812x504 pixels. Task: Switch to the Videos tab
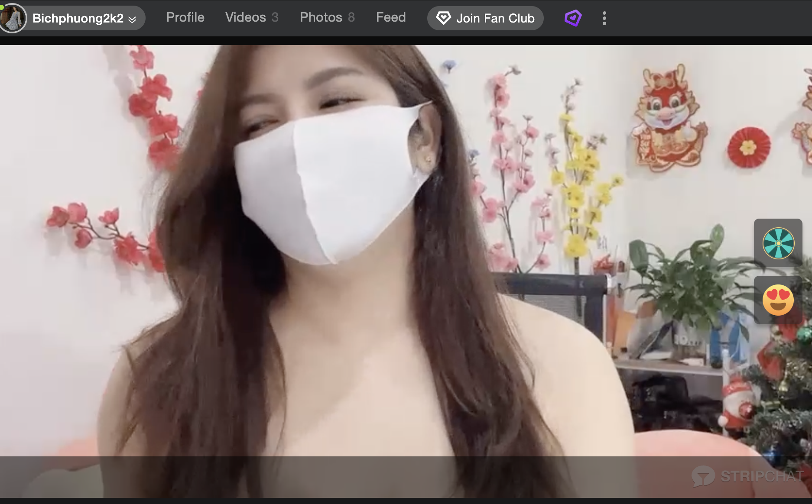tap(245, 17)
